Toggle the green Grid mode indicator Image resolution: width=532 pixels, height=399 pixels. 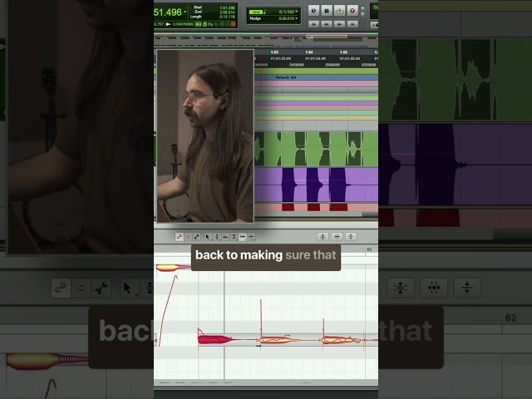[256, 12]
